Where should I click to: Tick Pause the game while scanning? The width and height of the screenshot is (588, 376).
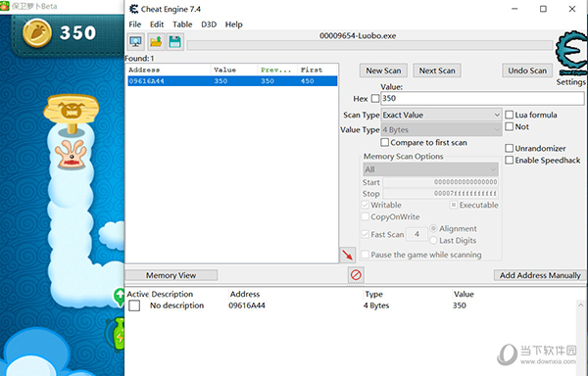pyautogui.click(x=366, y=255)
